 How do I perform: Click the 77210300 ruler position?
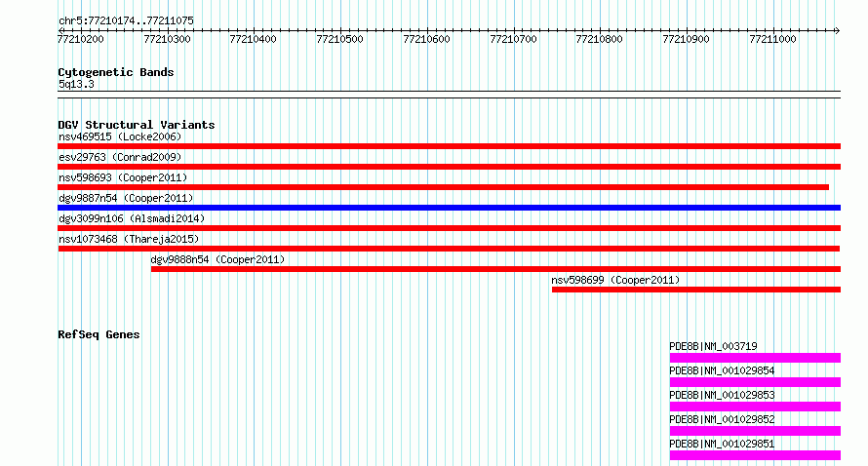click(167, 39)
